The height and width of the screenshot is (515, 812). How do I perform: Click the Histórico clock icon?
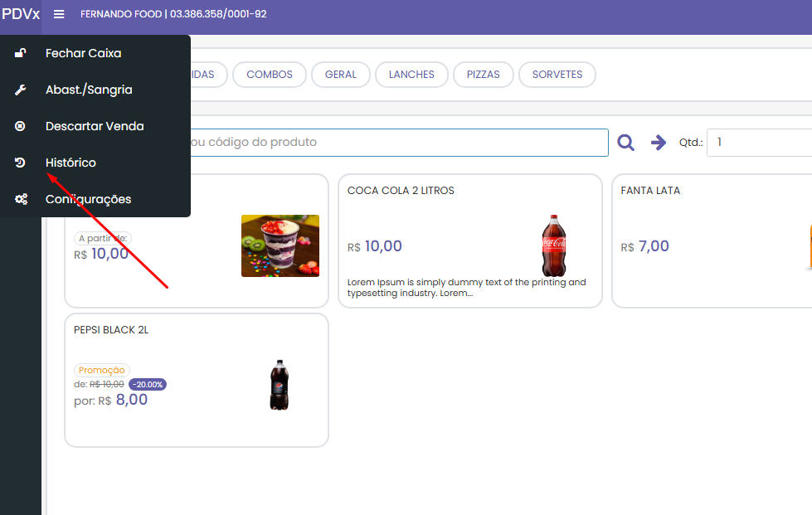tap(21, 163)
